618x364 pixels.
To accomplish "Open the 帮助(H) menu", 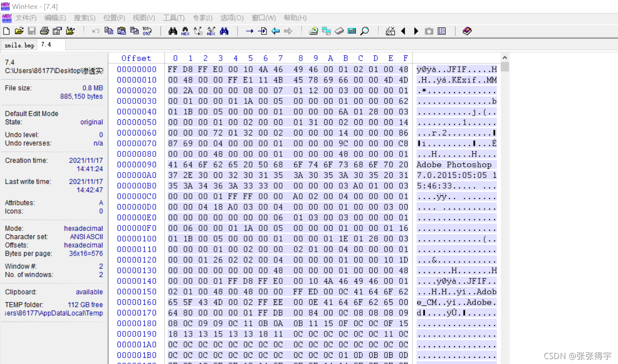I will click(295, 18).
